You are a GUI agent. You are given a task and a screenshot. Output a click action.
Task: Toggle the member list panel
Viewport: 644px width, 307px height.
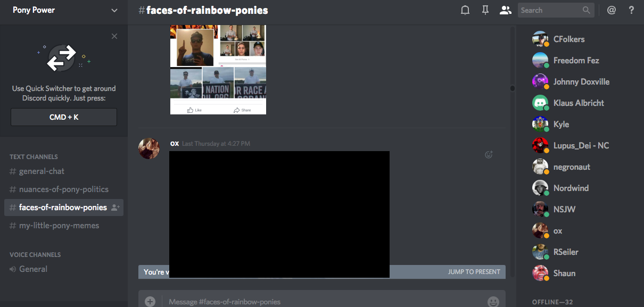[505, 10]
